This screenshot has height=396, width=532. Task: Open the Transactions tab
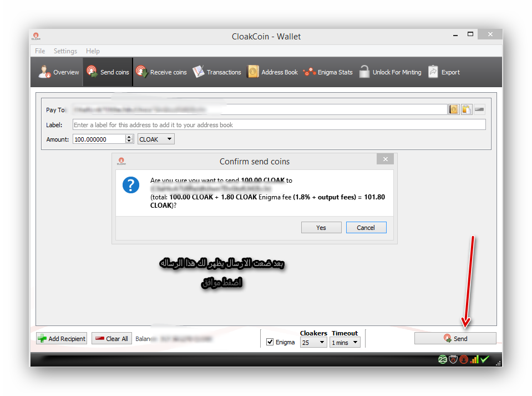click(x=216, y=72)
